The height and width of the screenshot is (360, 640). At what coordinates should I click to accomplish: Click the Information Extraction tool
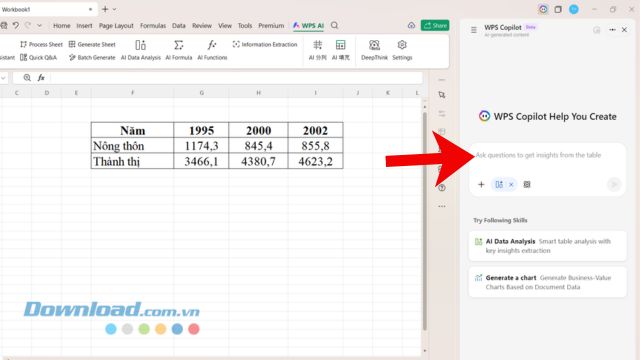click(x=265, y=44)
